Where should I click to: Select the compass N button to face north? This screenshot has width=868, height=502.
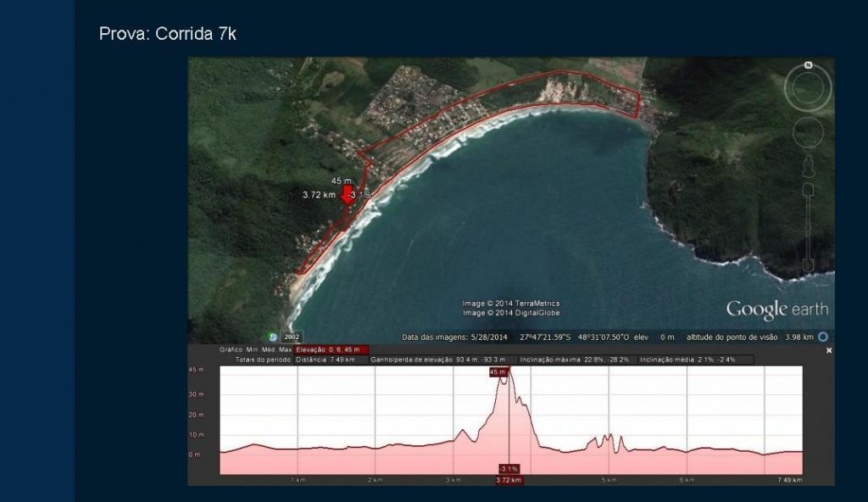[807, 64]
